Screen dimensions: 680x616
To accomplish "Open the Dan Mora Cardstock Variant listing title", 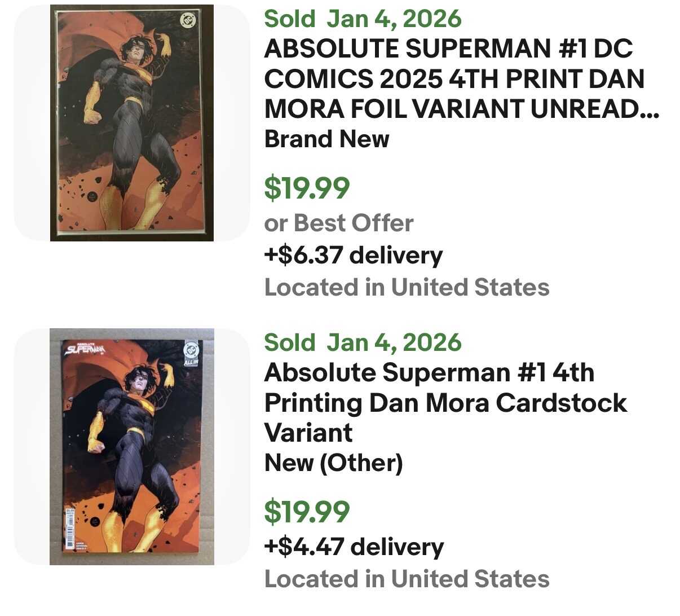I will [445, 402].
